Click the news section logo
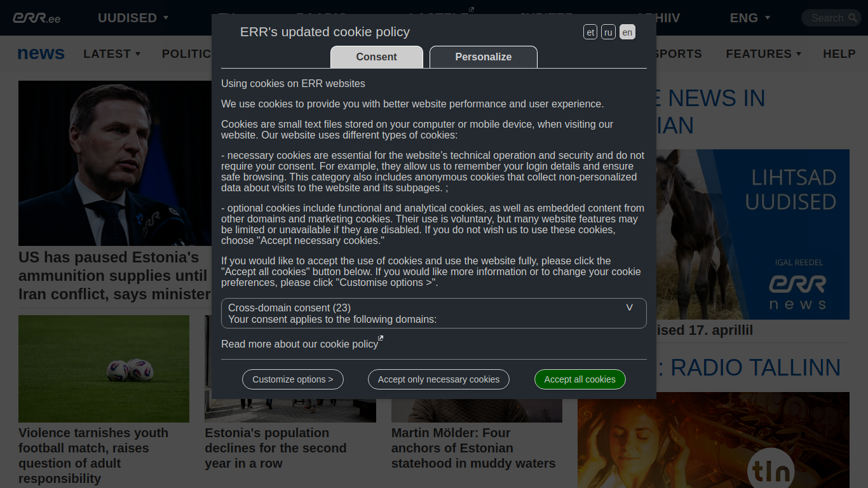Viewport: 868px width, 488px height. tap(41, 53)
